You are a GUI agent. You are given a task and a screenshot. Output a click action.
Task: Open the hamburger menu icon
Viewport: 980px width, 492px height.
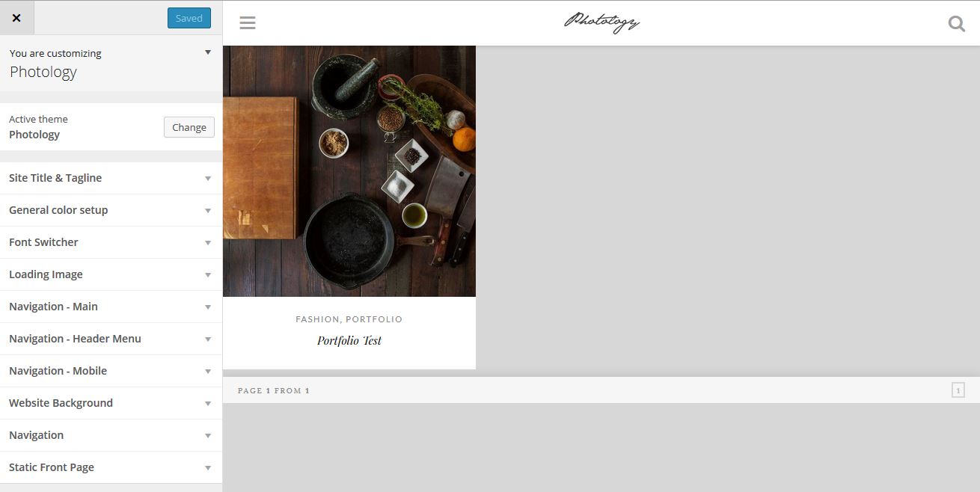248,23
